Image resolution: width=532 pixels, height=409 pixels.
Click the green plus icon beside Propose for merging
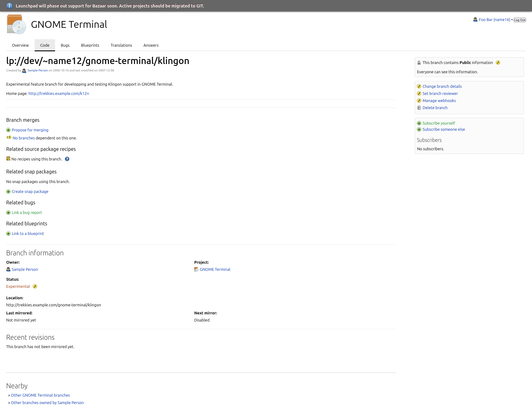8,130
